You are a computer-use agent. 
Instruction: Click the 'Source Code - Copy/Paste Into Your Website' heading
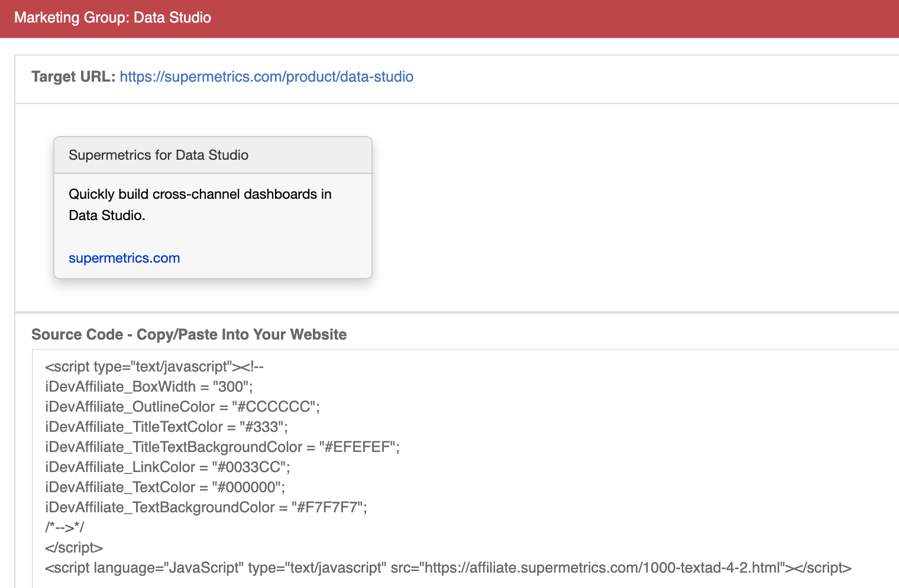(x=189, y=334)
